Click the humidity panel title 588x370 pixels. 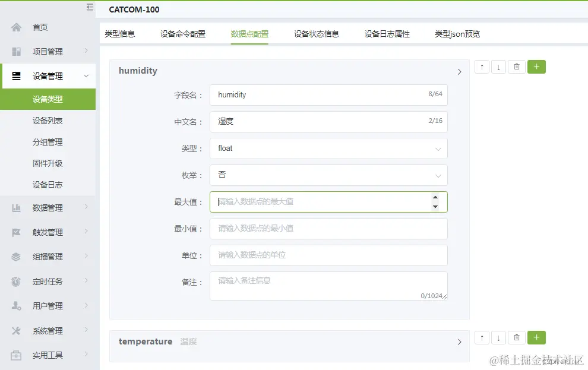(x=138, y=71)
